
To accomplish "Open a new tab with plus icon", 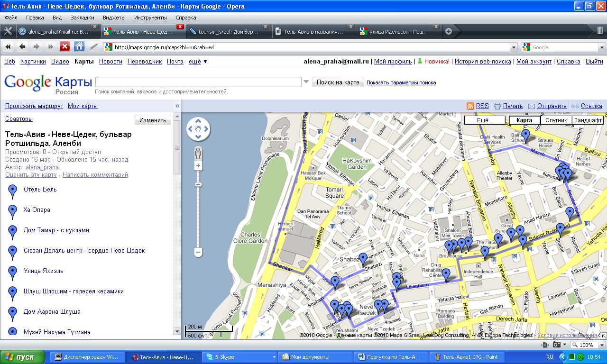I will coord(449,32).
